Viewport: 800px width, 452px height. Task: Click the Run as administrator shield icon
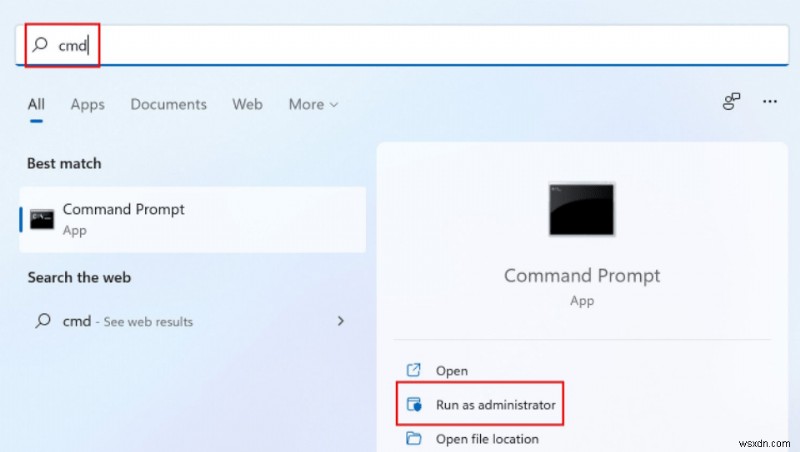click(x=414, y=404)
